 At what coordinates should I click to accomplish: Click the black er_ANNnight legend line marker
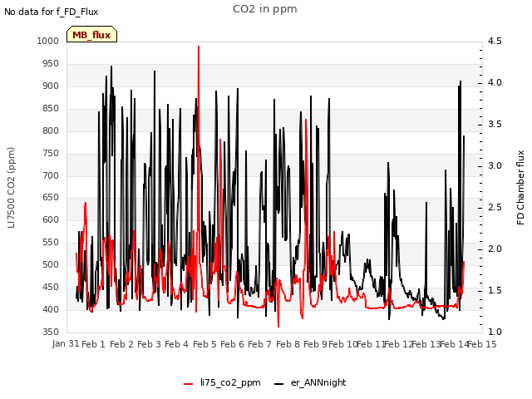click(x=278, y=384)
